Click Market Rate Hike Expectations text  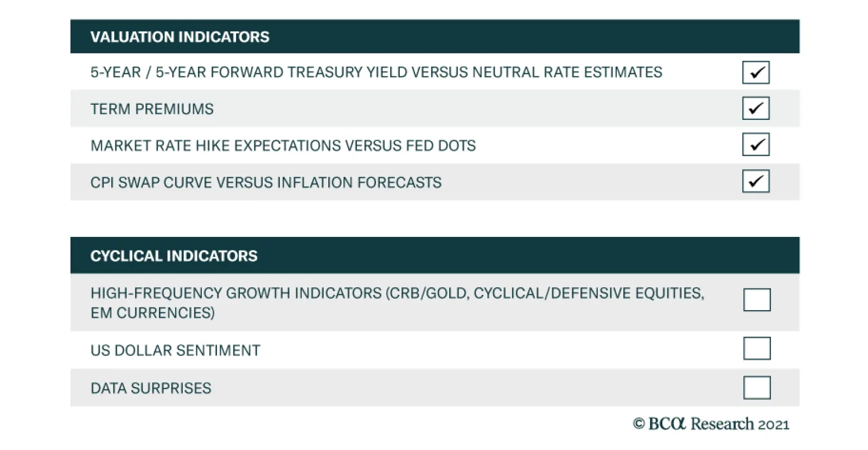pos(283,145)
